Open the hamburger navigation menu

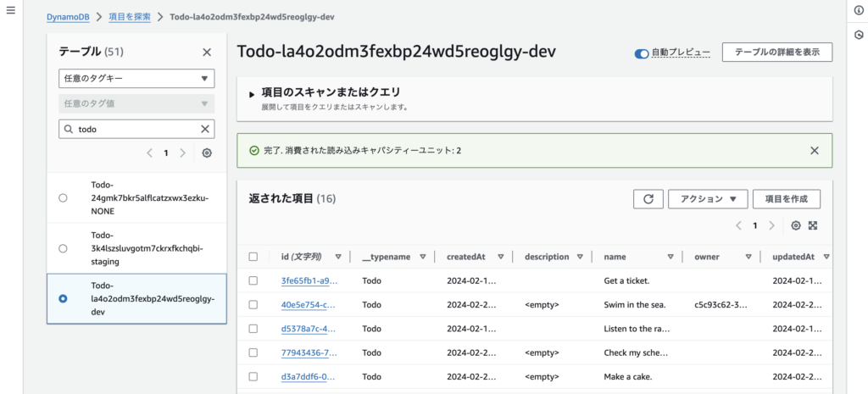point(10,11)
